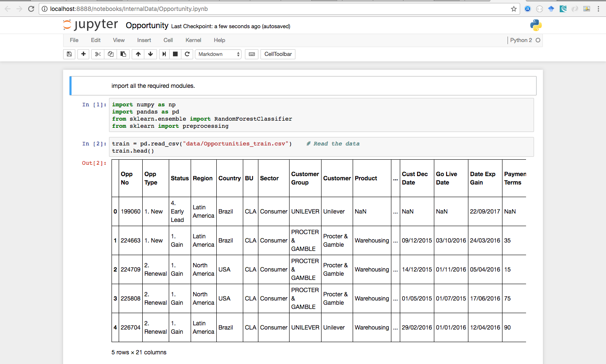The image size is (606, 364).
Task: Insert cell below with plus icon
Action: coord(83,54)
